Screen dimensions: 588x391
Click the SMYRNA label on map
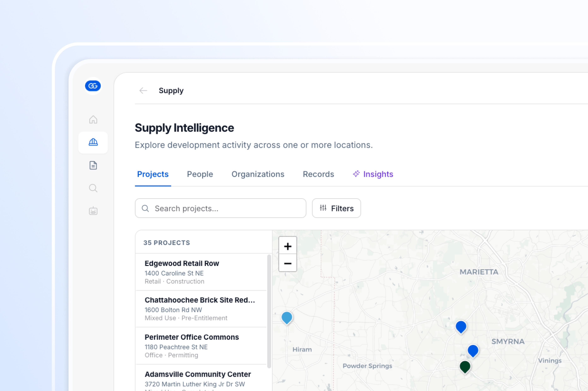[x=508, y=341]
